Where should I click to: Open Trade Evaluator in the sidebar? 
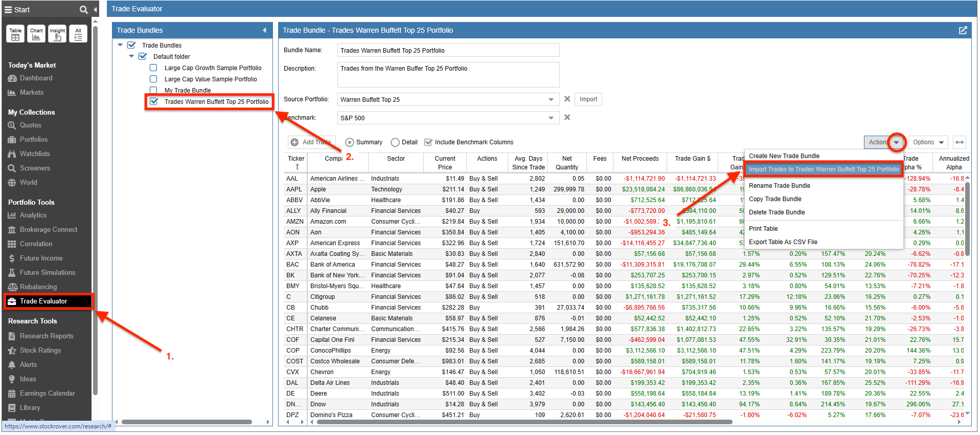point(49,301)
